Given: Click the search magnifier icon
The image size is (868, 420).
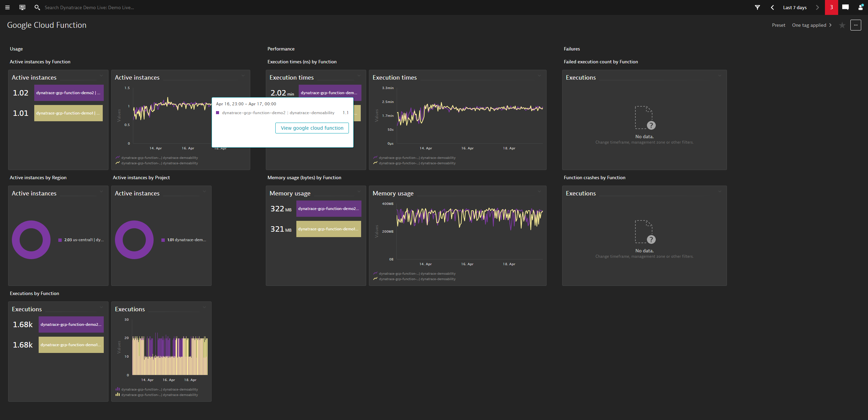Looking at the screenshot, I should [x=37, y=7].
